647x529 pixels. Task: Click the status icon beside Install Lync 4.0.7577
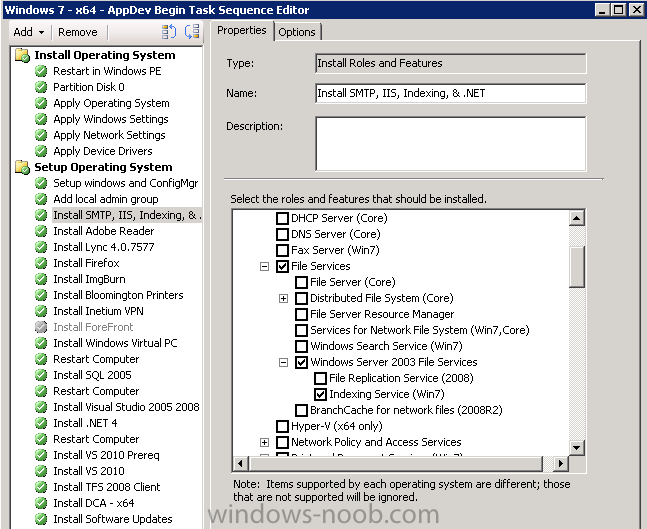(x=41, y=247)
